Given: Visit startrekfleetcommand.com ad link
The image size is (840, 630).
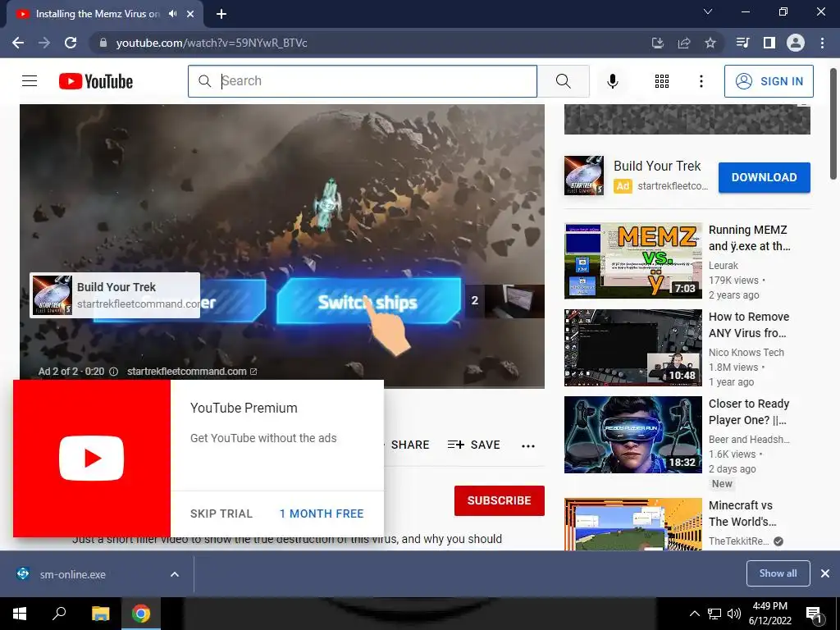Looking at the screenshot, I should pos(192,372).
